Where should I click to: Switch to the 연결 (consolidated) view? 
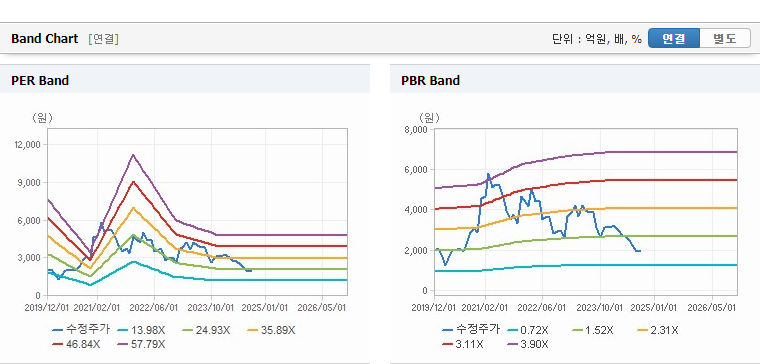[x=674, y=38]
